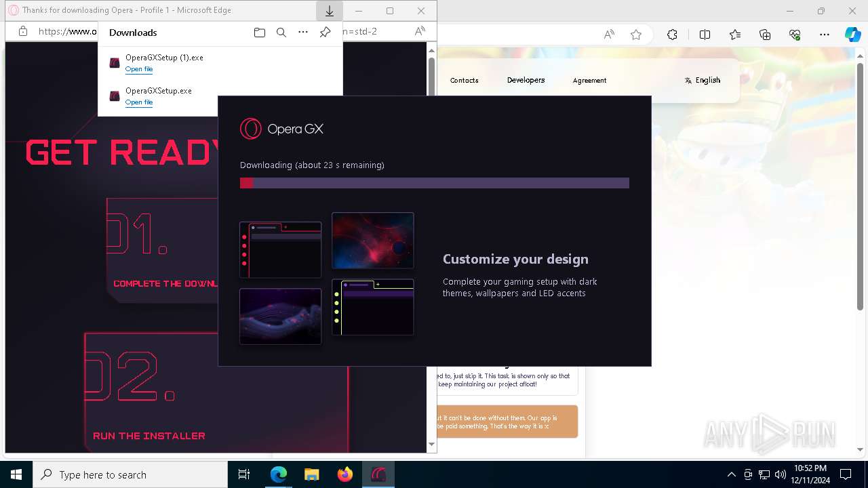868x488 pixels.
Task: Open more options in Downloads panel
Action: click(x=303, y=33)
